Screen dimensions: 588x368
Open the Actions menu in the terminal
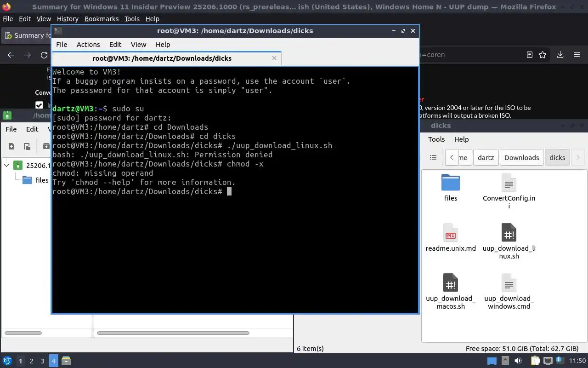[88, 45]
